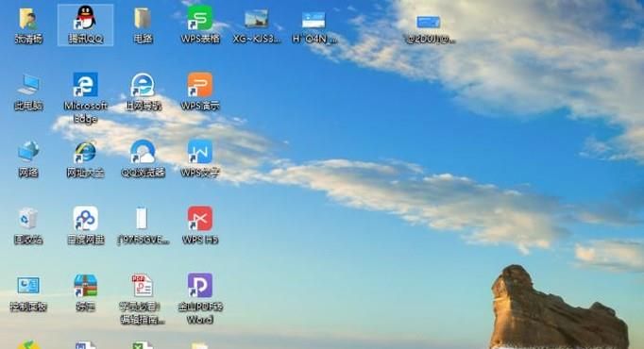This screenshot has height=349, width=644.
Task: Click the user folder with person icon
Action: (28, 25)
